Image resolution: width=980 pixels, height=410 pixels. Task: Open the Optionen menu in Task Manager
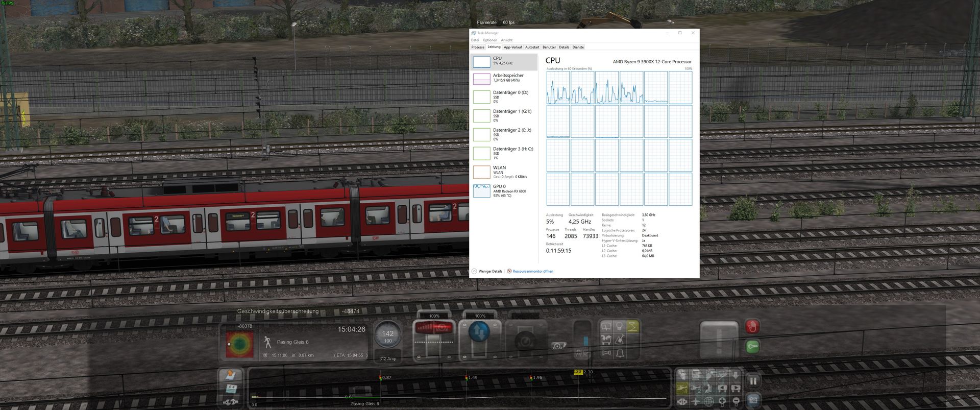489,40
